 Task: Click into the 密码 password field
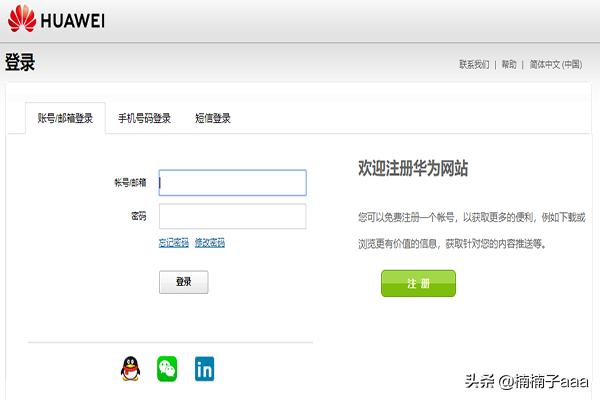232,217
